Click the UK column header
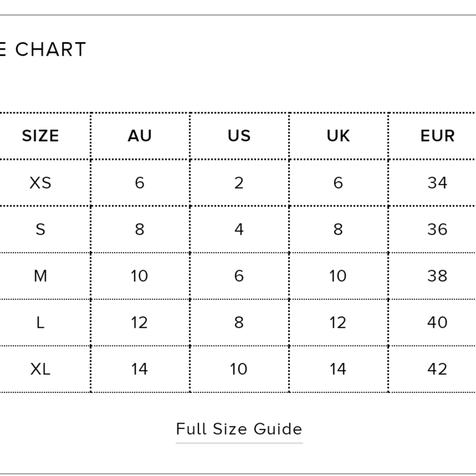 point(338,136)
